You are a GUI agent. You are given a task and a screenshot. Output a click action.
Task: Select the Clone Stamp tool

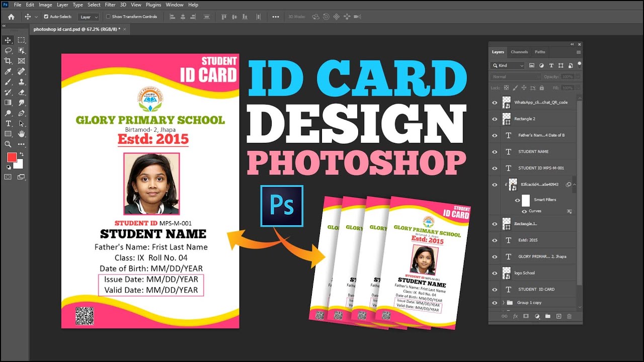point(22,82)
